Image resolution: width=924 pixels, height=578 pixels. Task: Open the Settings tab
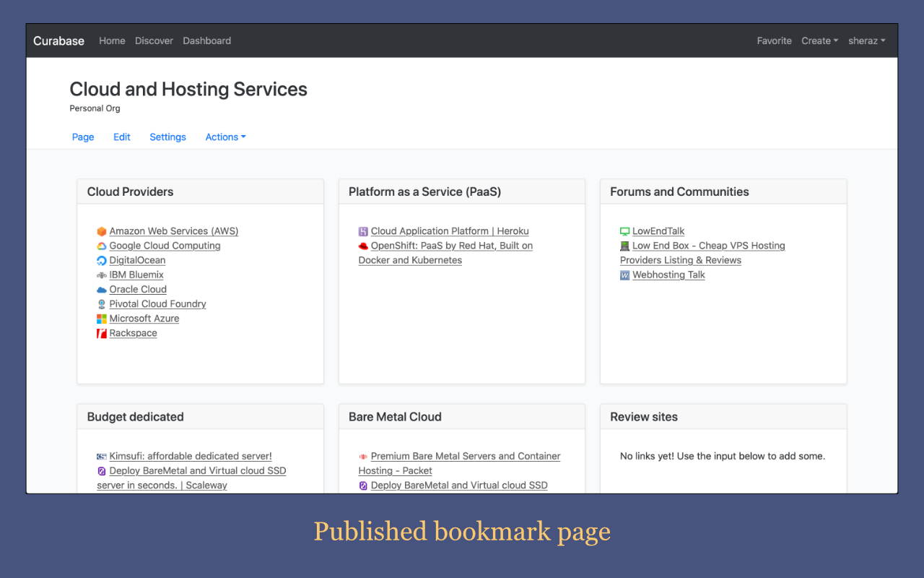[x=167, y=137]
